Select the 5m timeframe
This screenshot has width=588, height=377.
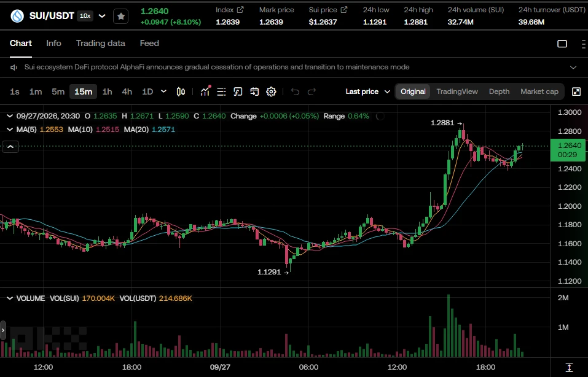(58, 91)
